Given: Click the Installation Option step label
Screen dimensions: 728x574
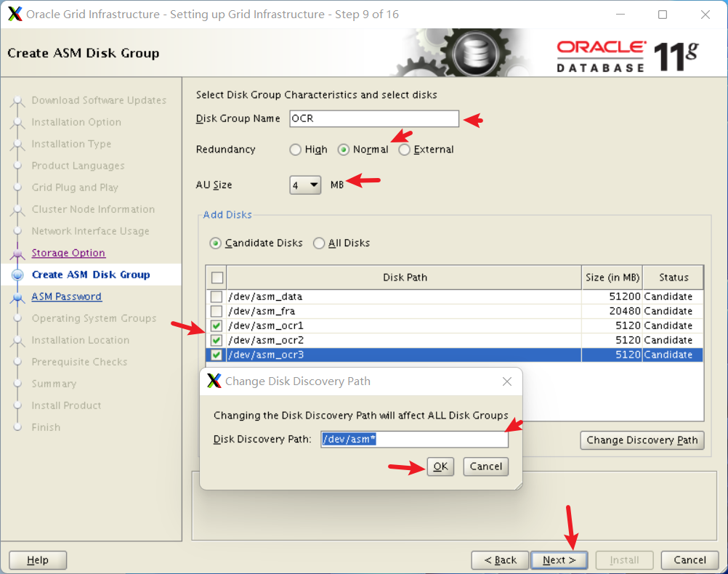Looking at the screenshot, I should [x=76, y=122].
